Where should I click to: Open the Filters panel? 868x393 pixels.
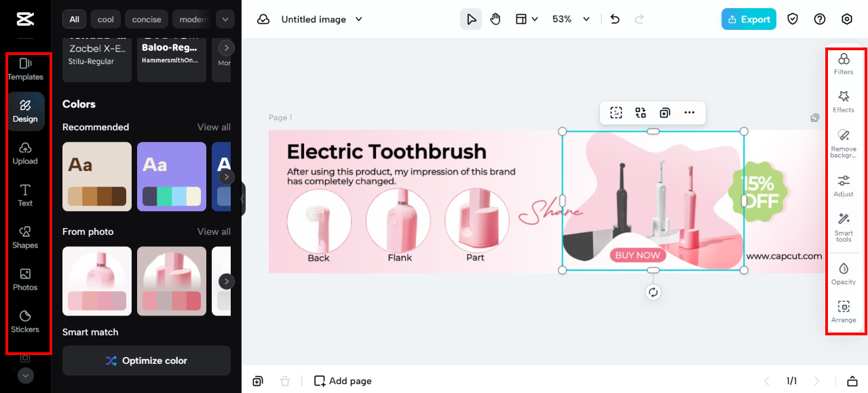pos(844,64)
